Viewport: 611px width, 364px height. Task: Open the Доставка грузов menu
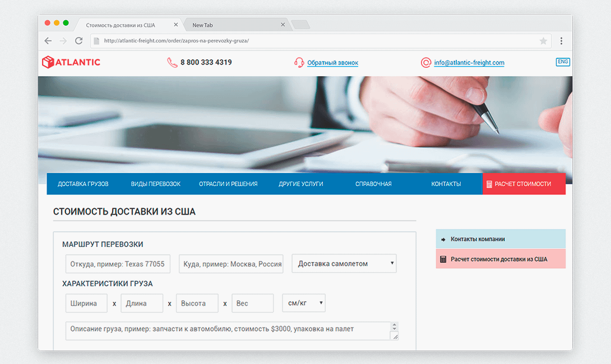tap(83, 184)
